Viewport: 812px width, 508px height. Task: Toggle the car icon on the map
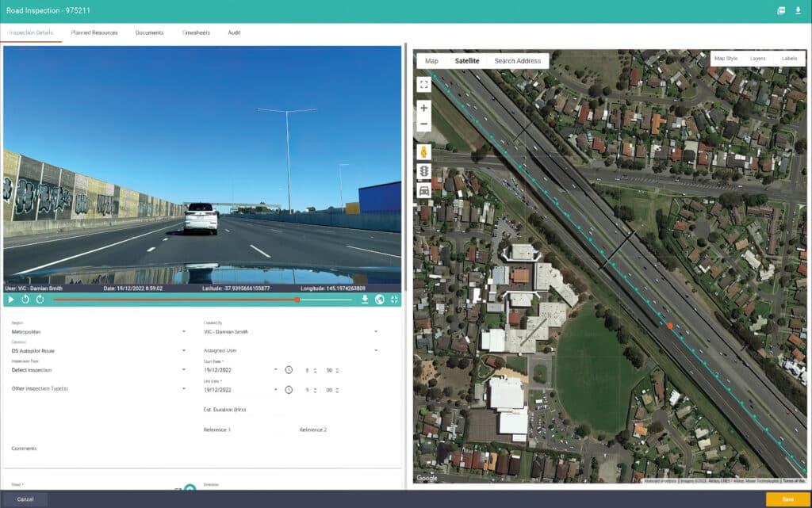pyautogui.click(x=423, y=191)
